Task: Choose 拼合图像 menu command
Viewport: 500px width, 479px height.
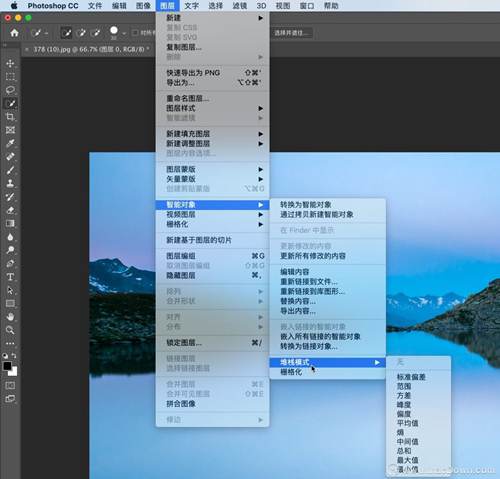Action: [181, 404]
